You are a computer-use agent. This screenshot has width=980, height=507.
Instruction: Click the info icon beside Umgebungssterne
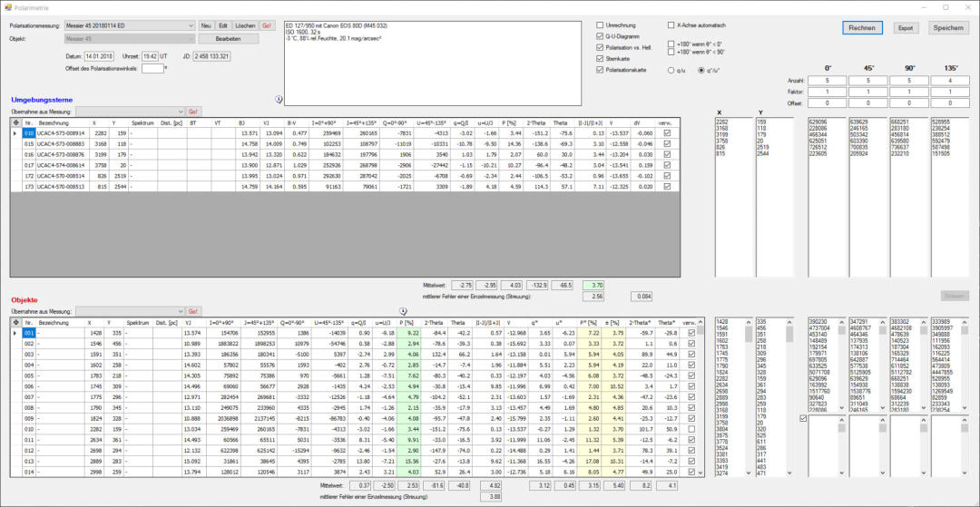tap(279, 99)
